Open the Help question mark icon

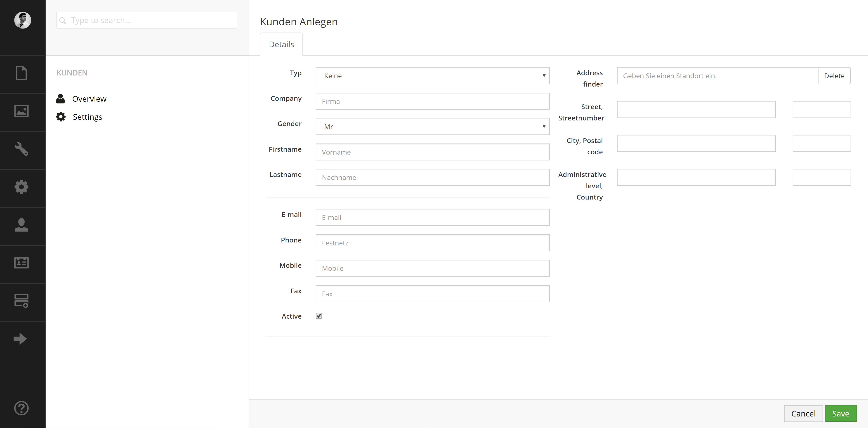click(21, 408)
